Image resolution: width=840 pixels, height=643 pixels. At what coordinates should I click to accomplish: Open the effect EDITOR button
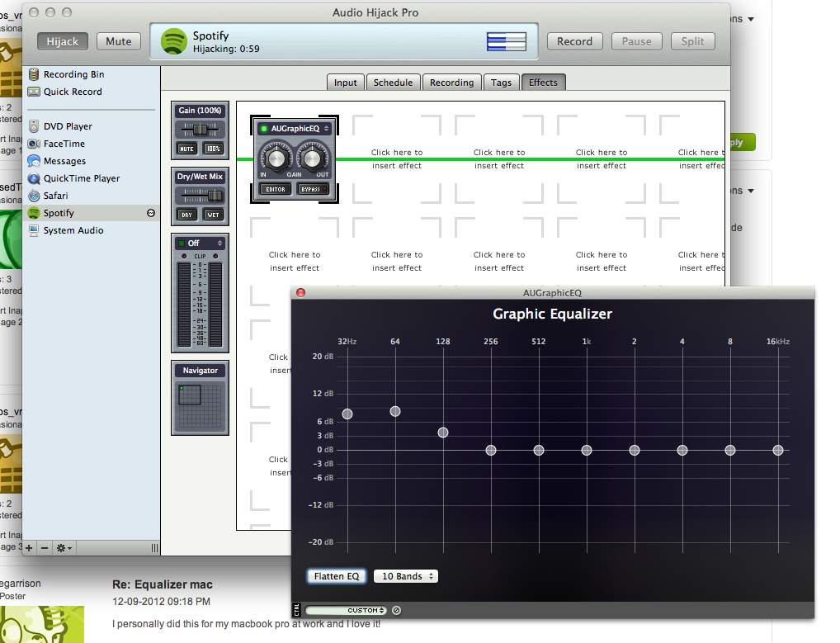click(276, 189)
